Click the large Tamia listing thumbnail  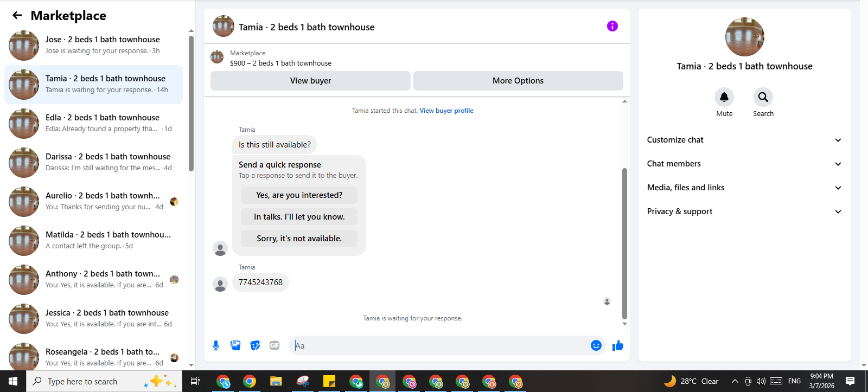(x=744, y=37)
